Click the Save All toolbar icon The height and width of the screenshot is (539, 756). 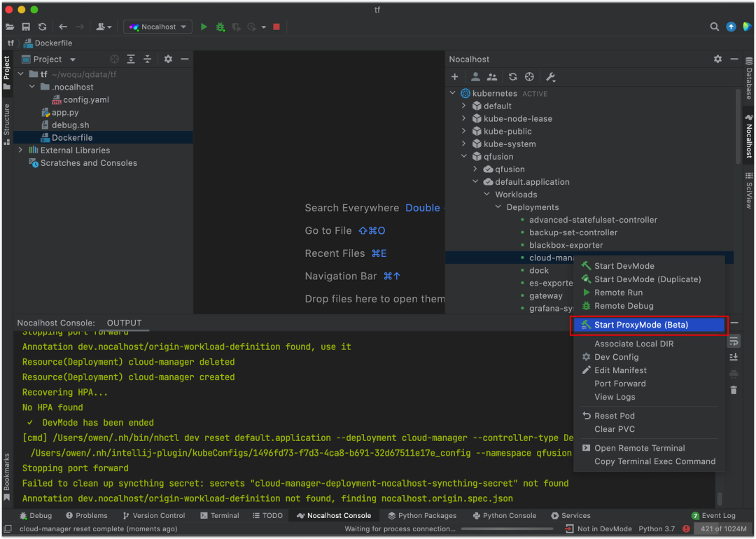coord(26,27)
